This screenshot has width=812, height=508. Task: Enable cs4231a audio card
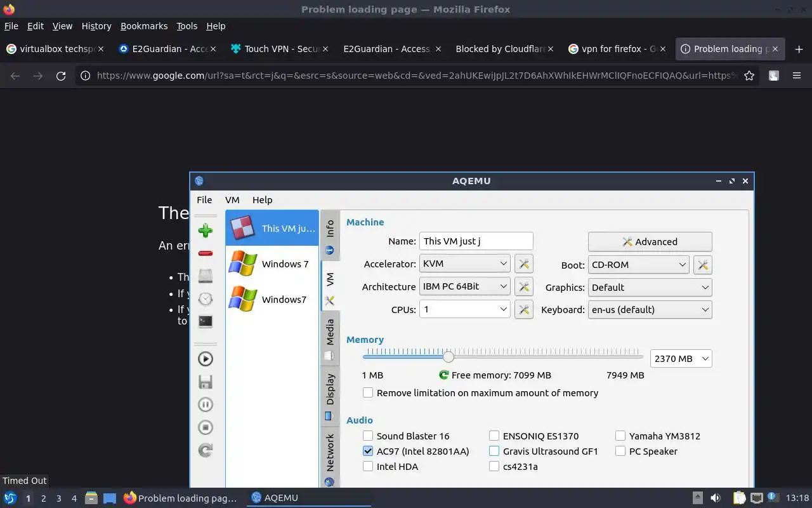pyautogui.click(x=494, y=466)
